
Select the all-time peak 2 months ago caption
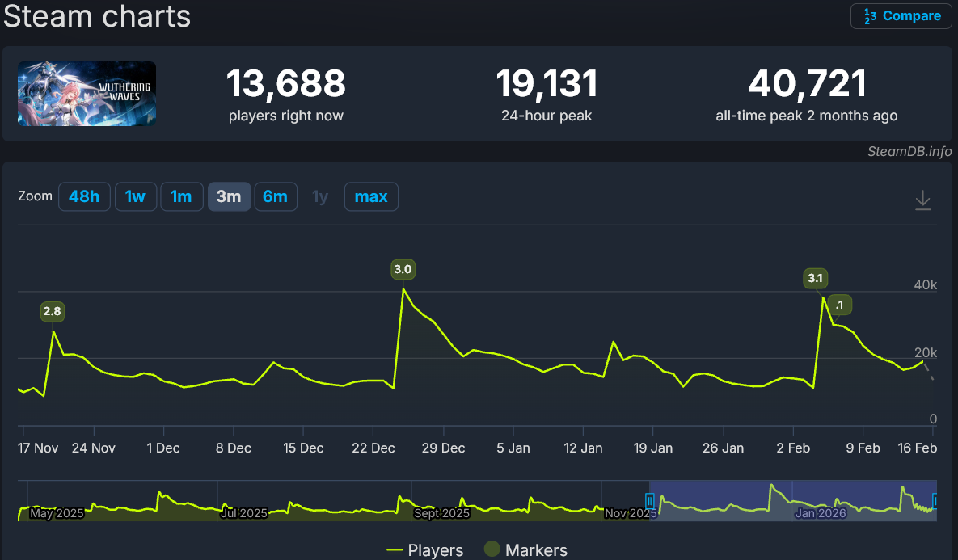click(x=807, y=116)
